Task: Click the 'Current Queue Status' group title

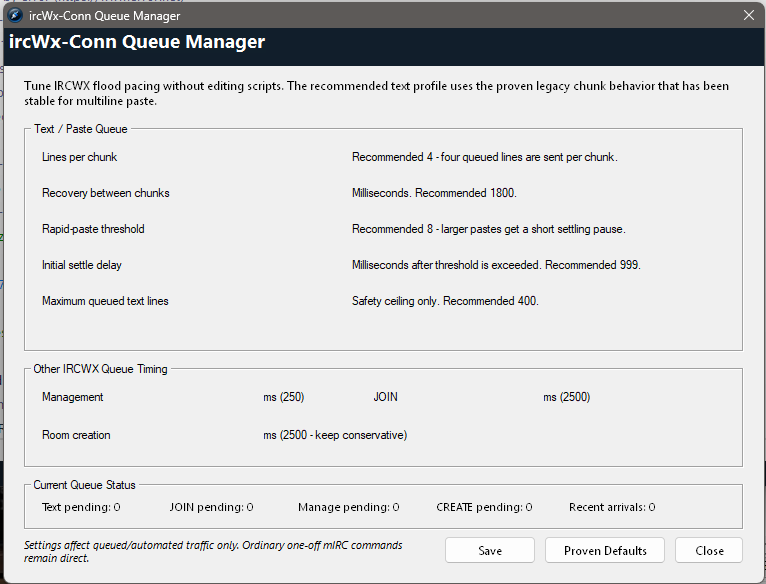Action: point(84,485)
